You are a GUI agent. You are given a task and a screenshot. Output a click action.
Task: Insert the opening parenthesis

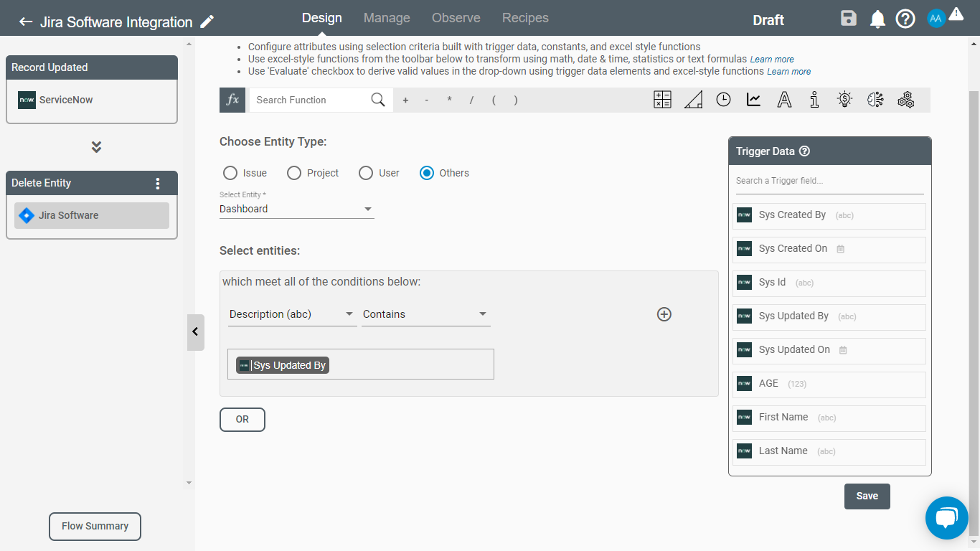click(x=494, y=100)
